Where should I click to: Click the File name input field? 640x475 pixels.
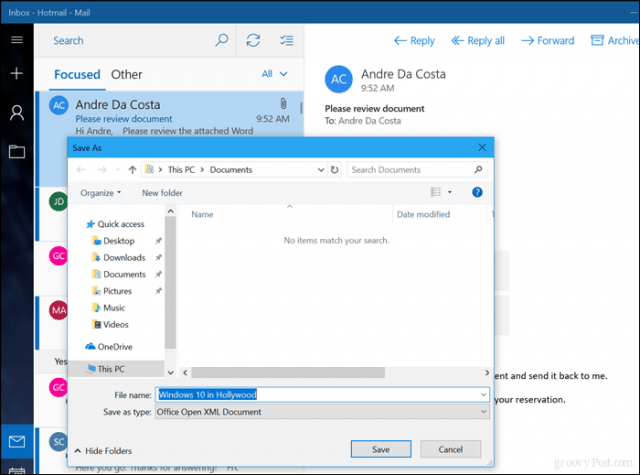click(x=322, y=395)
